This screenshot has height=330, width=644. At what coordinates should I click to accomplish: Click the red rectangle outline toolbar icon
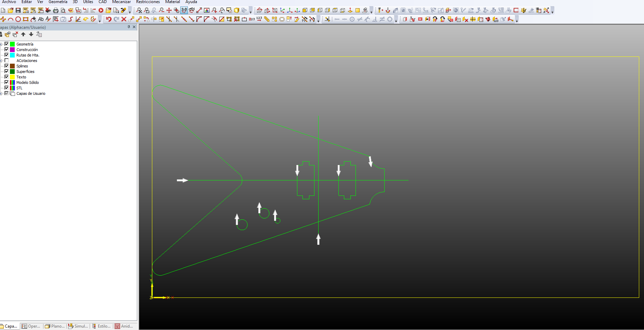(x=516, y=10)
